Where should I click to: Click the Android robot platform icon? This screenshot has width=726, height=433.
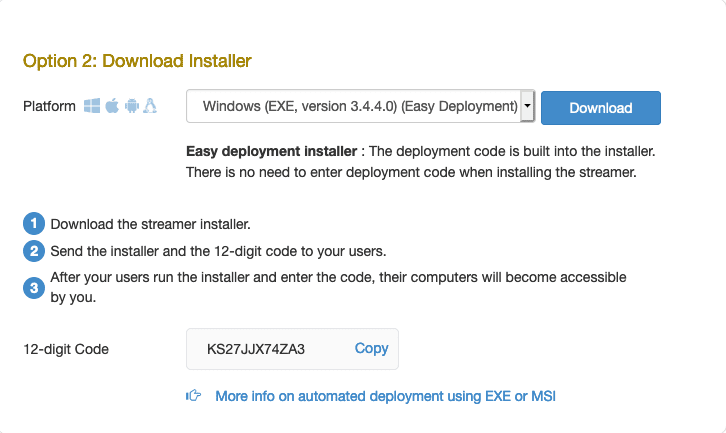(x=132, y=106)
